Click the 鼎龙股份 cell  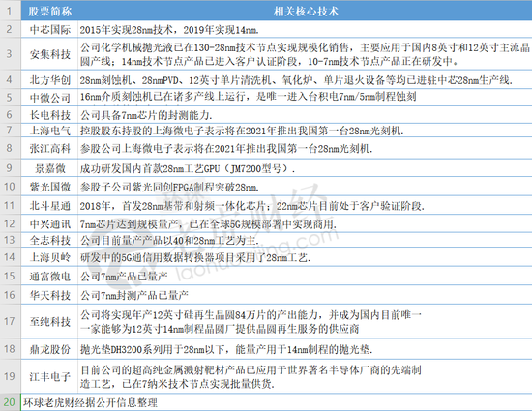coord(49,348)
